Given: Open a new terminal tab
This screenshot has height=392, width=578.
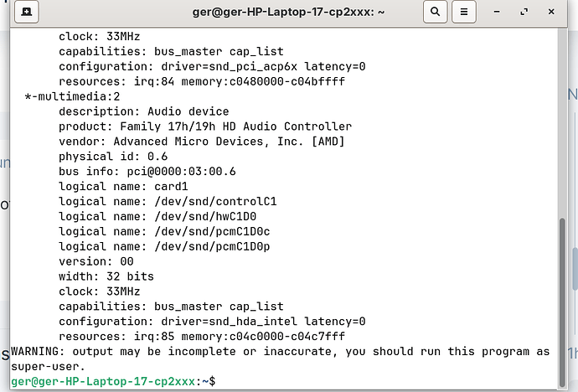Looking at the screenshot, I should pyautogui.click(x=28, y=13).
